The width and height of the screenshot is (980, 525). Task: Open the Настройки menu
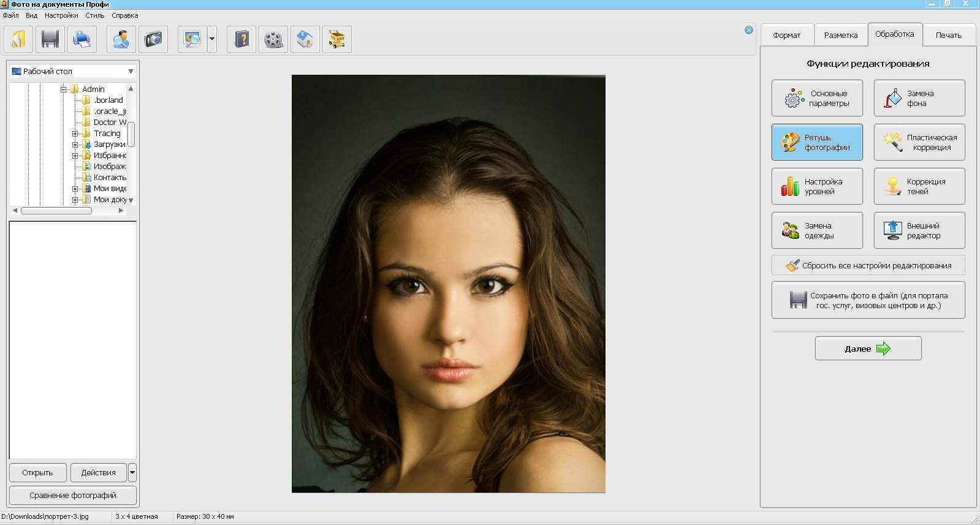pos(61,15)
